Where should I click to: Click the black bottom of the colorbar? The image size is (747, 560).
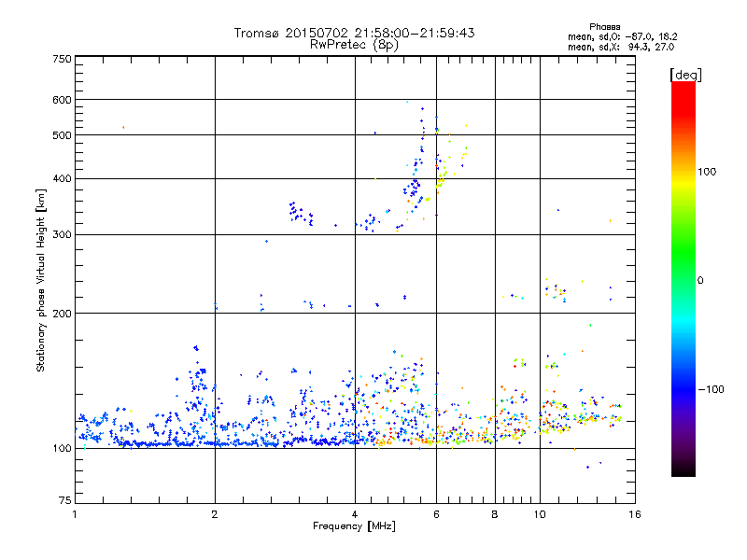(x=684, y=469)
